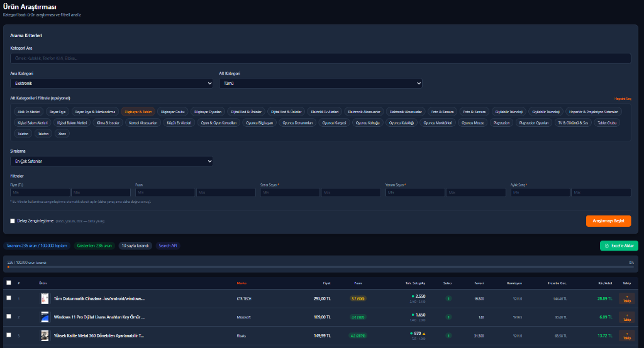Image resolution: width=644 pixels, height=348 pixels.
Task: Focus the Kategori Ara search field
Action: click(x=320, y=58)
